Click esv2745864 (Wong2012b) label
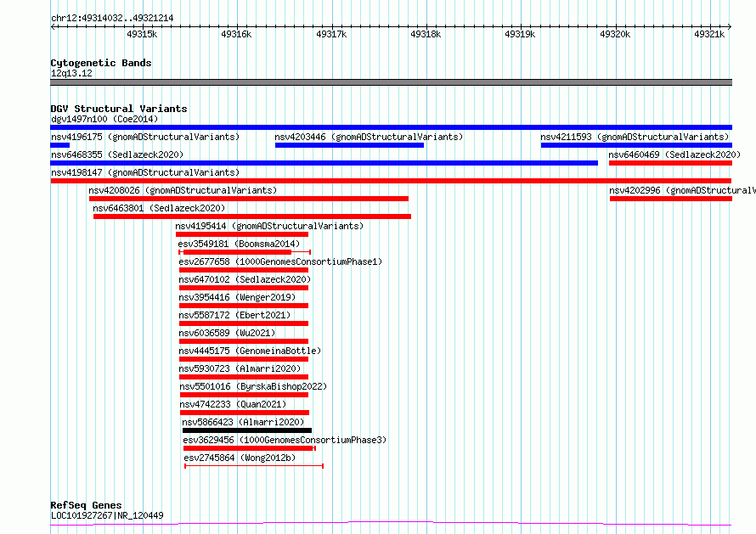 [x=240, y=458]
